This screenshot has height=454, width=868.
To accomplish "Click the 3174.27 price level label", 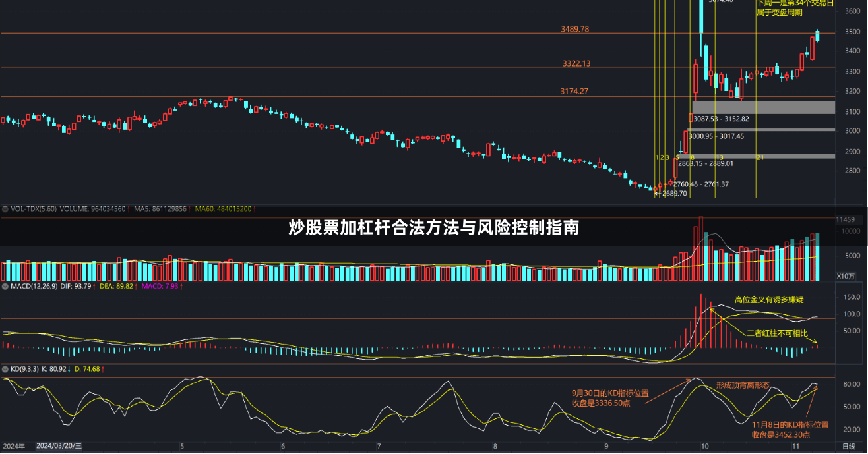I will pyautogui.click(x=574, y=91).
